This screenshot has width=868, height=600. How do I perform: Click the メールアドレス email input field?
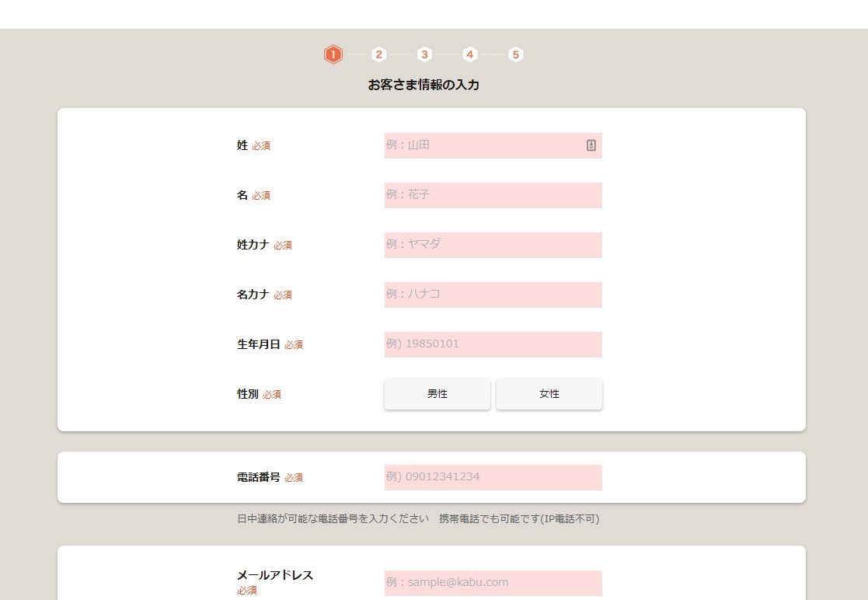(493, 583)
